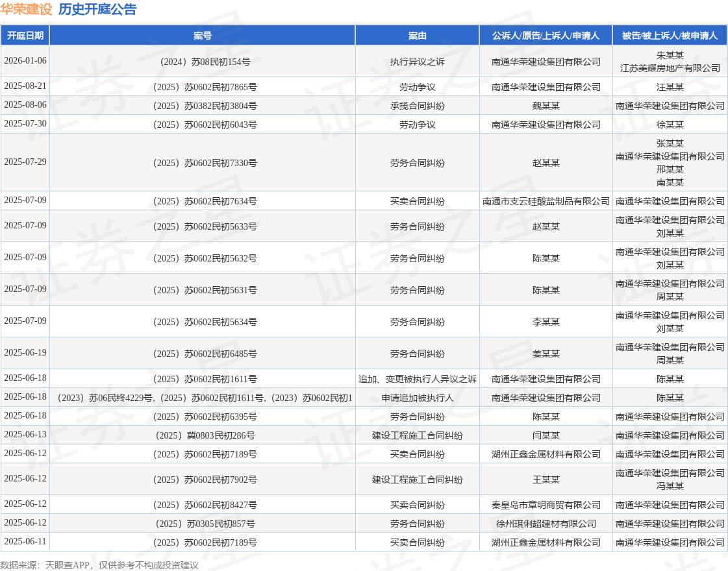This screenshot has height=571, width=728.
Task: Click plaintiff 闫某某
Action: click(x=546, y=436)
